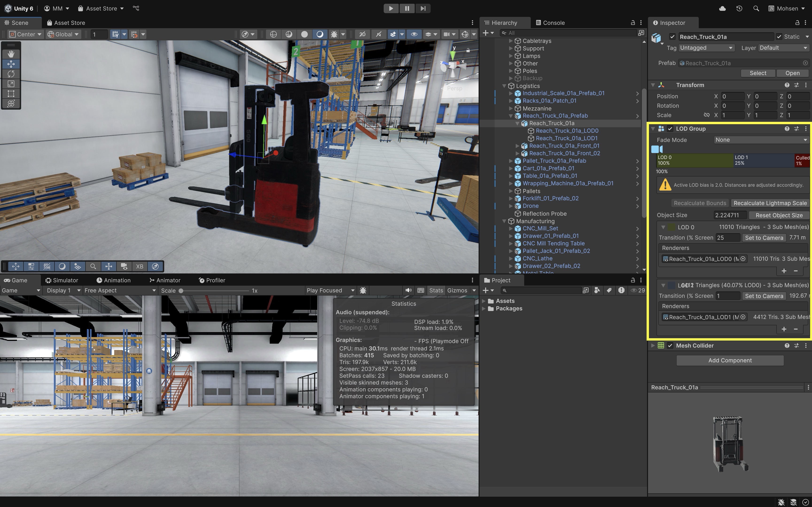The width and height of the screenshot is (812, 507).
Task: Uncheck the Mesh Collider enabled checkbox
Action: pos(670,346)
